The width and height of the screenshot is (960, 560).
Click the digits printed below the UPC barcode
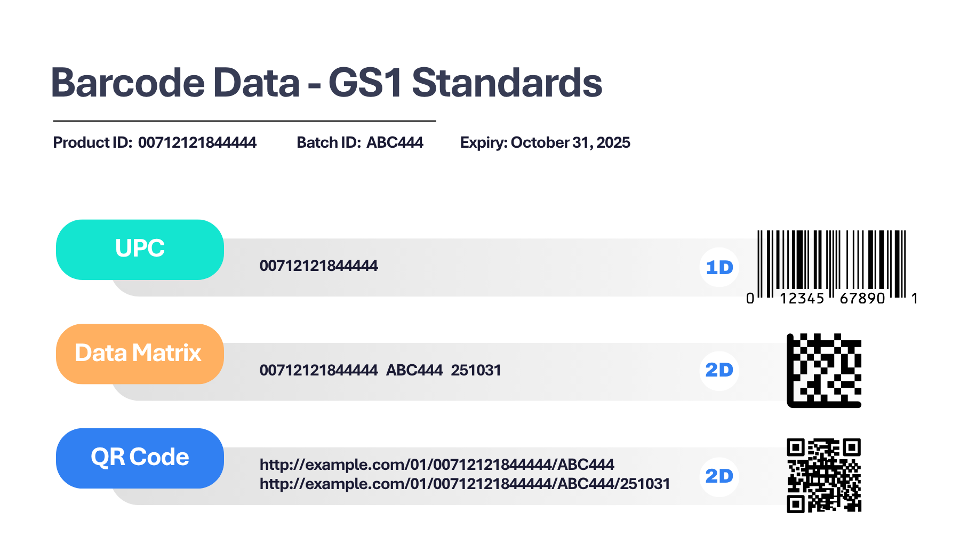(x=832, y=299)
